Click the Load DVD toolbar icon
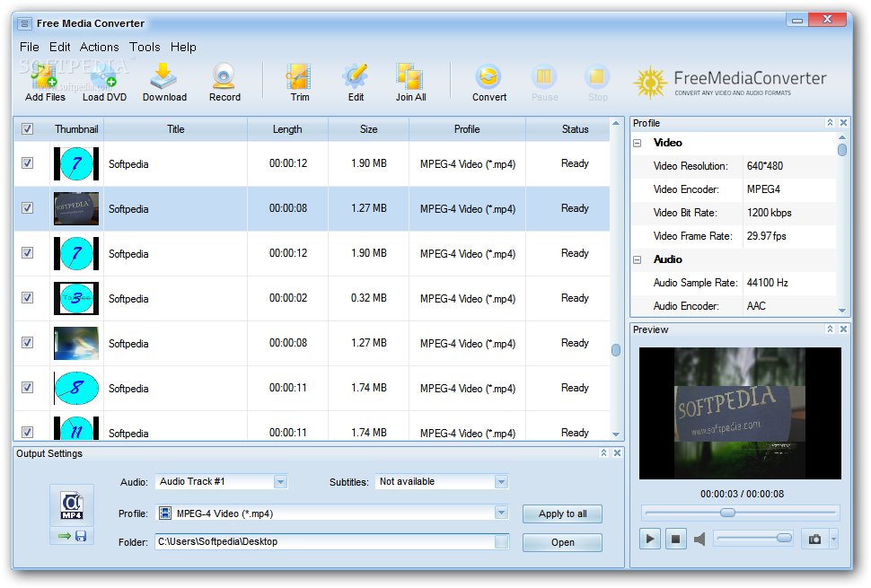This screenshot has width=871, height=588. 104,82
